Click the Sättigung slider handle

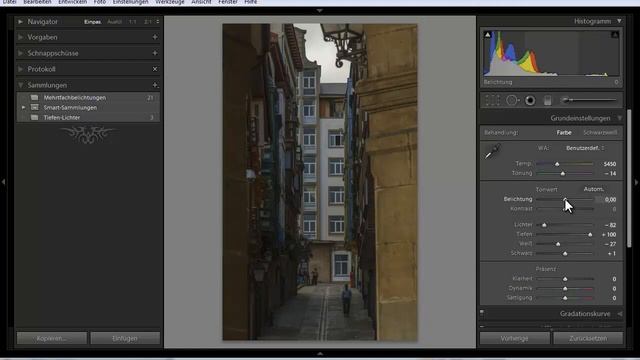pos(565,298)
